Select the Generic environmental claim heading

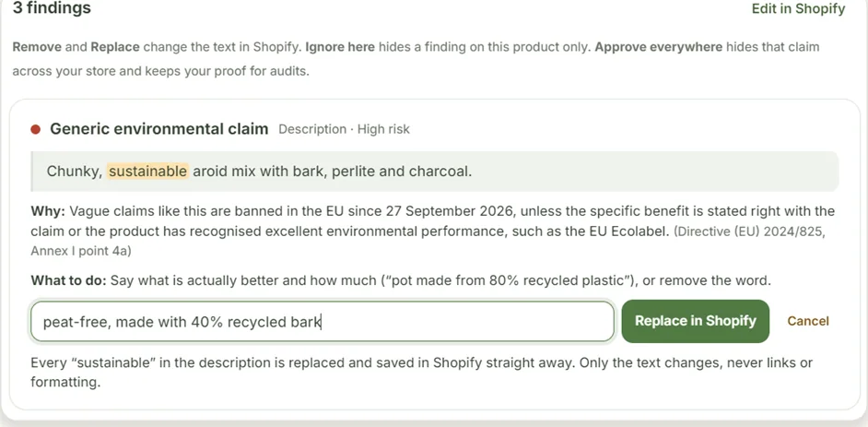158,129
